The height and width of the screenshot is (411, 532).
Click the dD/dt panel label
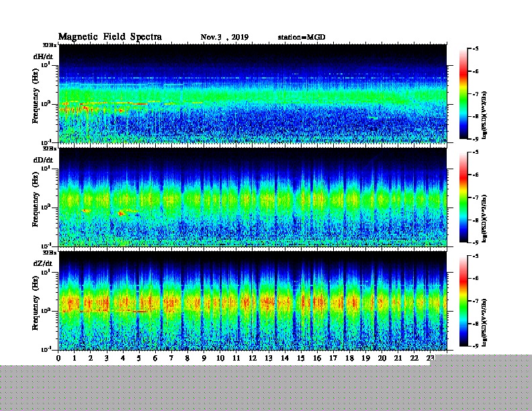(x=43, y=160)
